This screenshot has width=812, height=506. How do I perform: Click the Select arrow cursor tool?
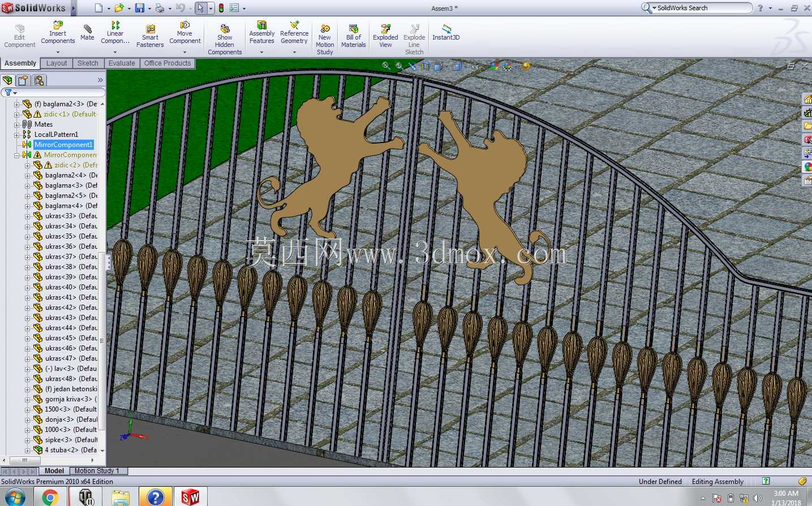(x=200, y=8)
